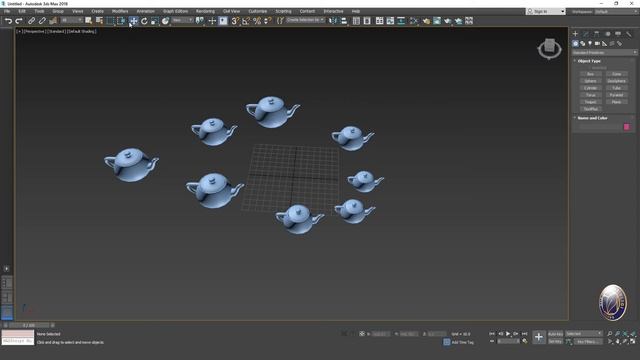Open the Scene Explorer toggle icon
The height and width of the screenshot is (360, 640).
[x=356, y=21]
